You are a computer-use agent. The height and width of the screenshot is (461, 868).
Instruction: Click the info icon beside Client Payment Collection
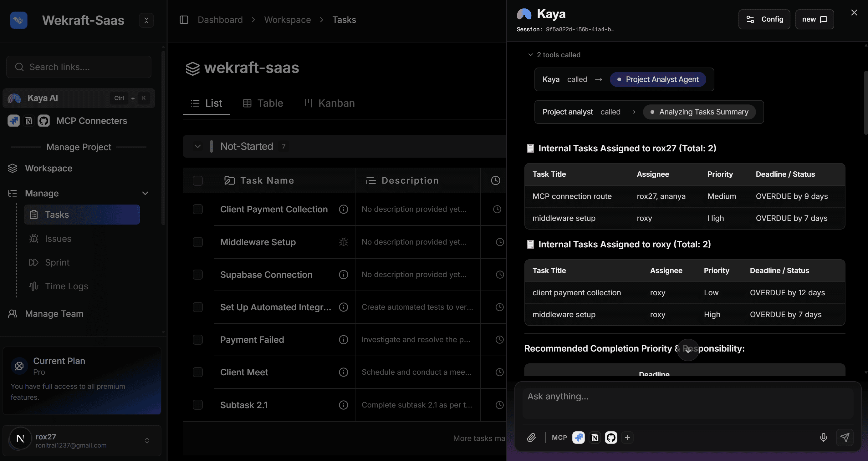coord(343,209)
